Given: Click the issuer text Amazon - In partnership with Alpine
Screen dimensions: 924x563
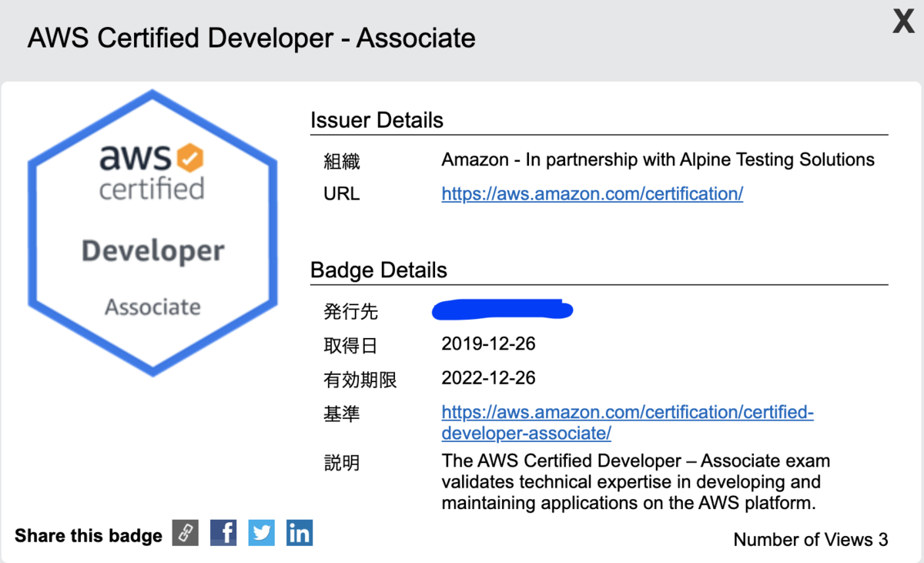Looking at the screenshot, I should (x=658, y=160).
